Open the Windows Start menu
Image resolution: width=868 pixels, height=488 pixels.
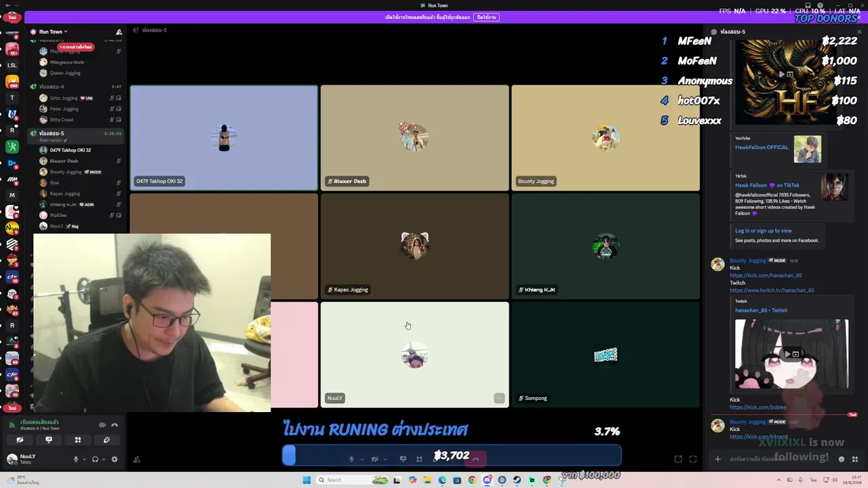point(307,480)
